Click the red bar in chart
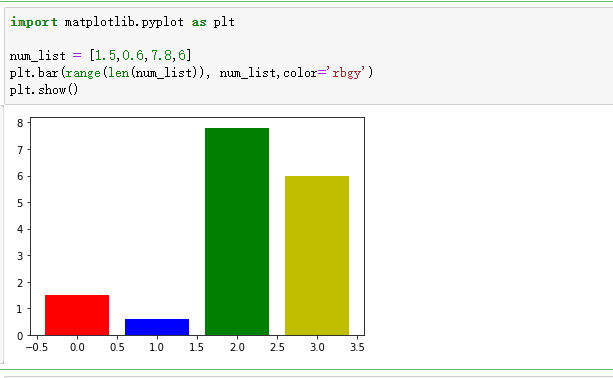The image size is (613, 378). pyautogui.click(x=77, y=315)
